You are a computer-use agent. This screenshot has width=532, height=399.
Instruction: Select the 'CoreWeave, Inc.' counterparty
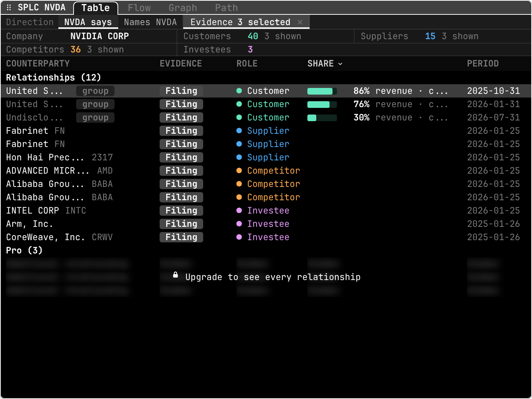[45, 237]
